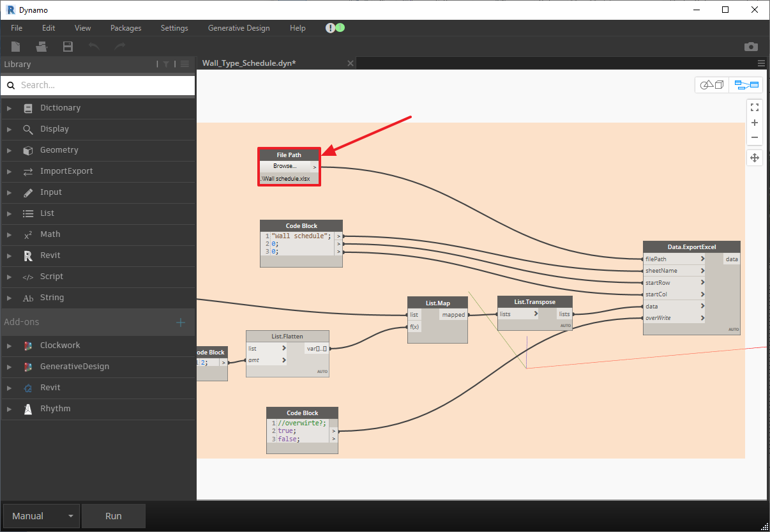Open the notifications warning icon

pyautogui.click(x=330, y=27)
